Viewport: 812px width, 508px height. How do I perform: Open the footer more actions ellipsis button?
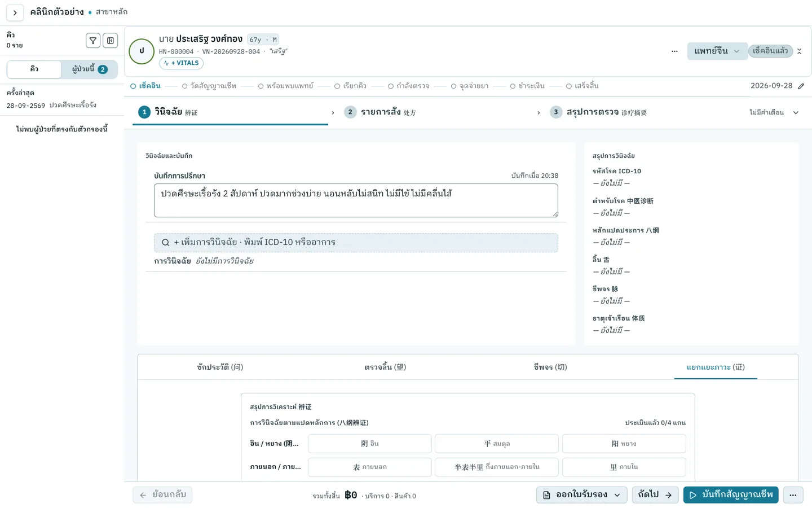click(x=793, y=495)
